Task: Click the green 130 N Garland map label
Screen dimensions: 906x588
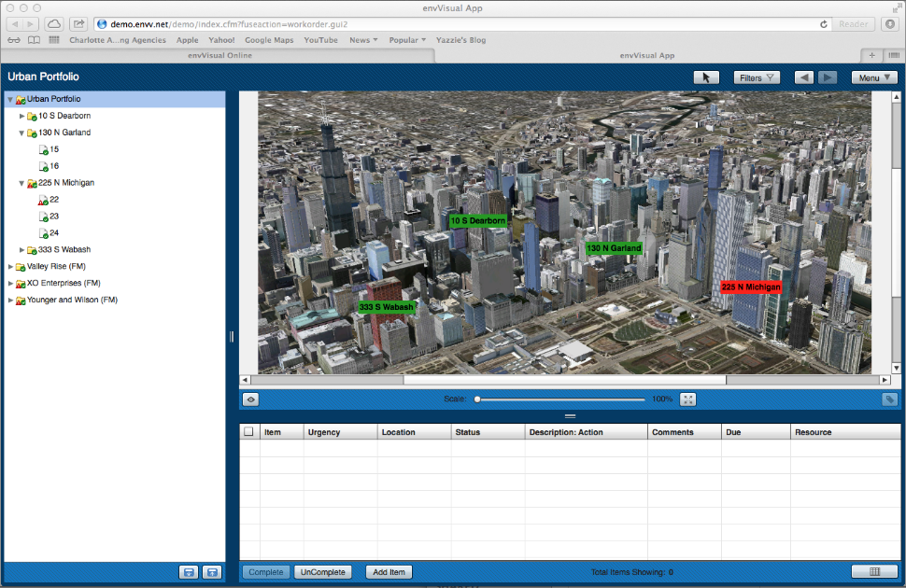Action: pyautogui.click(x=614, y=247)
